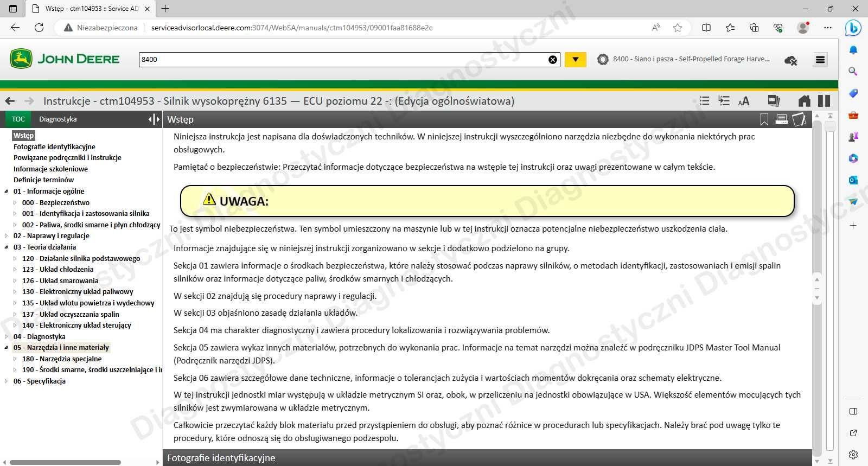Change text size with the AA icon

pyautogui.click(x=744, y=101)
